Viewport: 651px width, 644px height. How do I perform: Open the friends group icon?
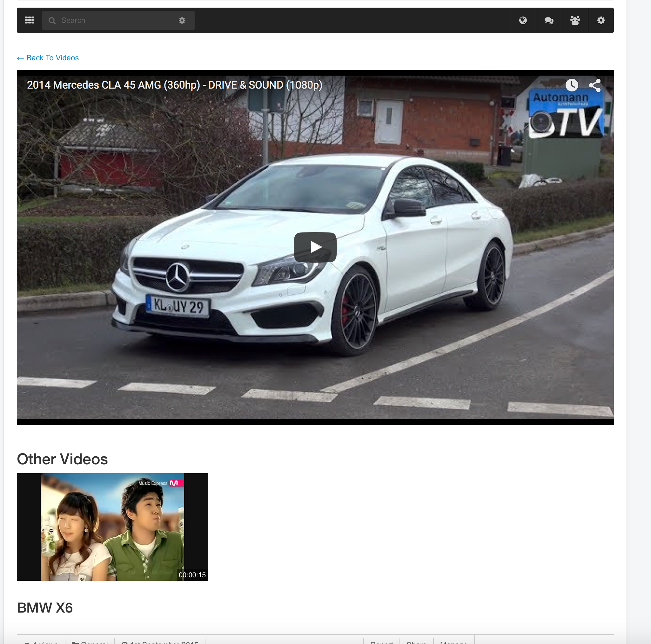click(574, 21)
